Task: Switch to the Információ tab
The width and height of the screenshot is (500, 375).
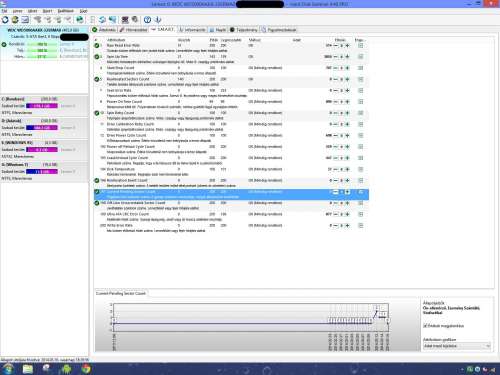Action: click(x=192, y=30)
